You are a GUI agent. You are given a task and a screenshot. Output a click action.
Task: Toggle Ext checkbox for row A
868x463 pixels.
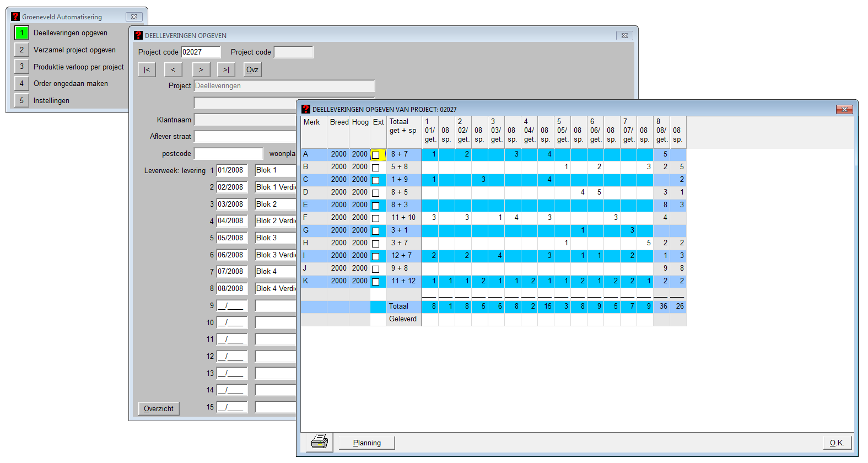tap(376, 155)
